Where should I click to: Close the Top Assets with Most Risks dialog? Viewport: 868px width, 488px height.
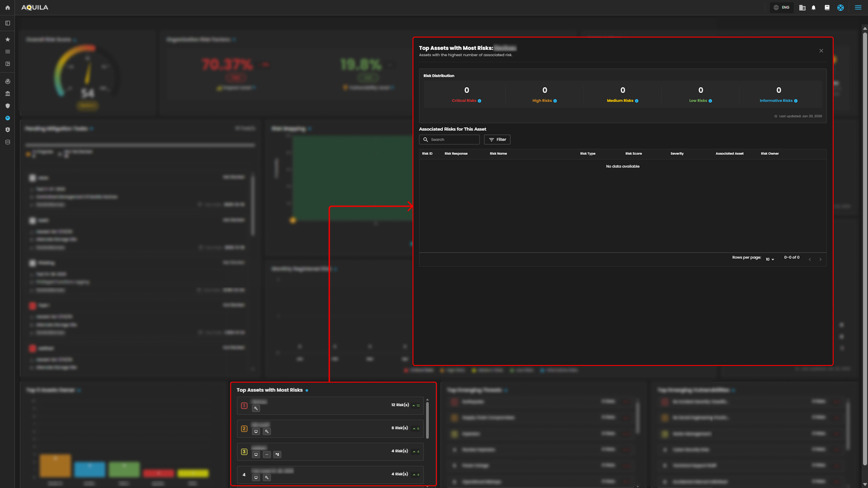[x=821, y=51]
